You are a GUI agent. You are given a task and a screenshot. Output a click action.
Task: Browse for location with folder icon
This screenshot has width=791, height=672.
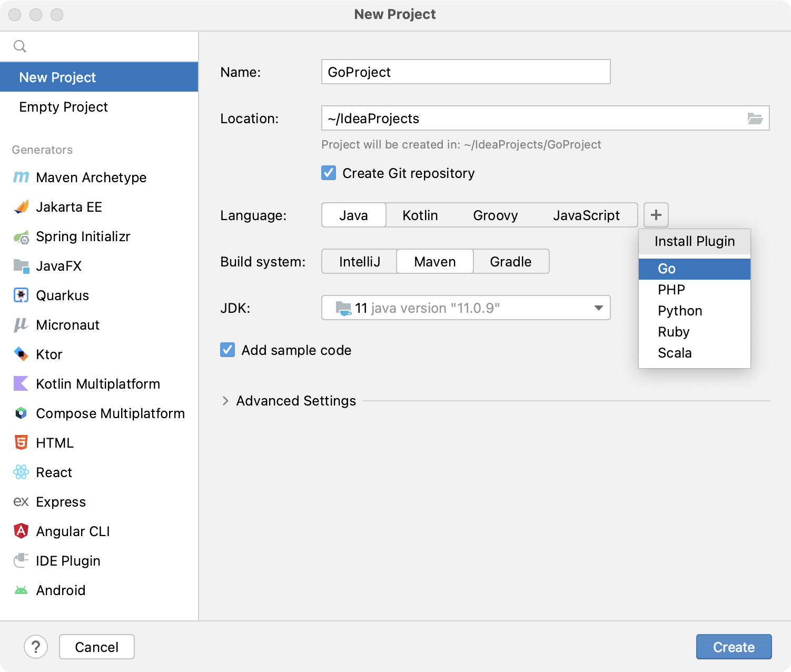pos(755,118)
